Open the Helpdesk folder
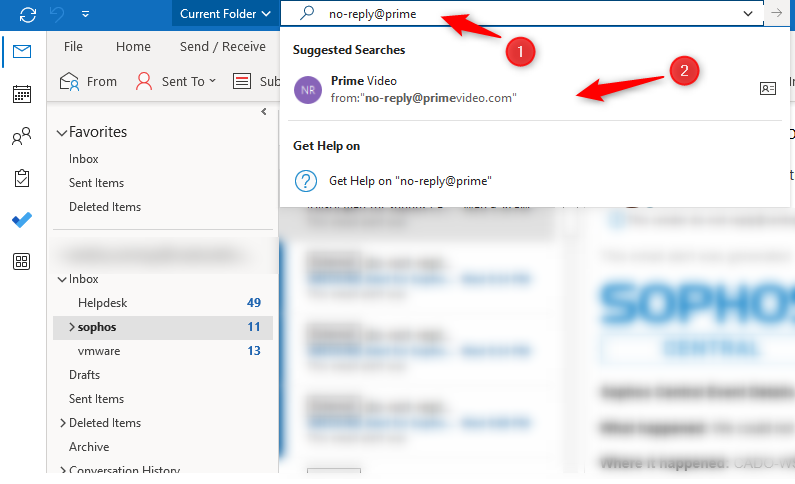The image size is (795, 484). point(102,303)
